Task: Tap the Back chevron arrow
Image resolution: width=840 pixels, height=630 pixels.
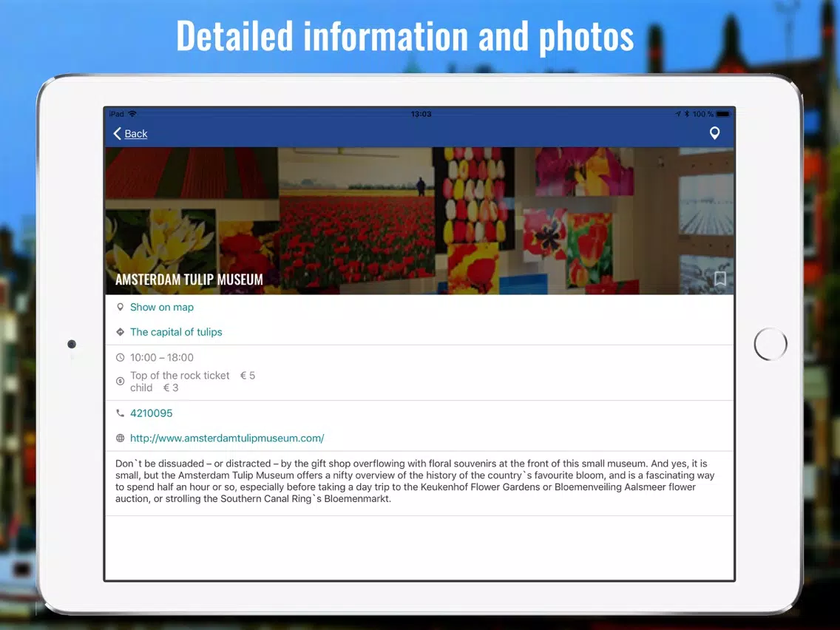Action: (x=118, y=133)
